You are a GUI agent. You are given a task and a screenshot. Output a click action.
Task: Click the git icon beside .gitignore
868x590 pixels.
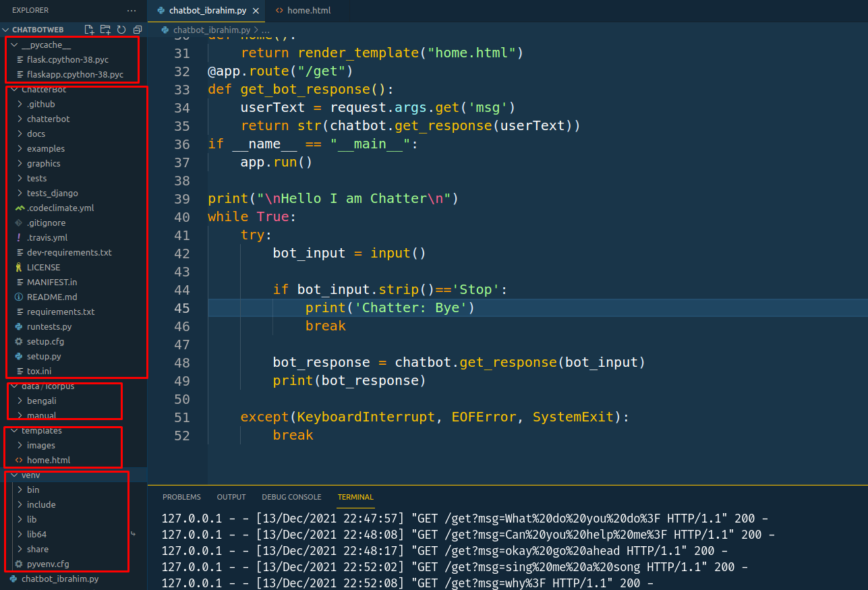pos(19,223)
